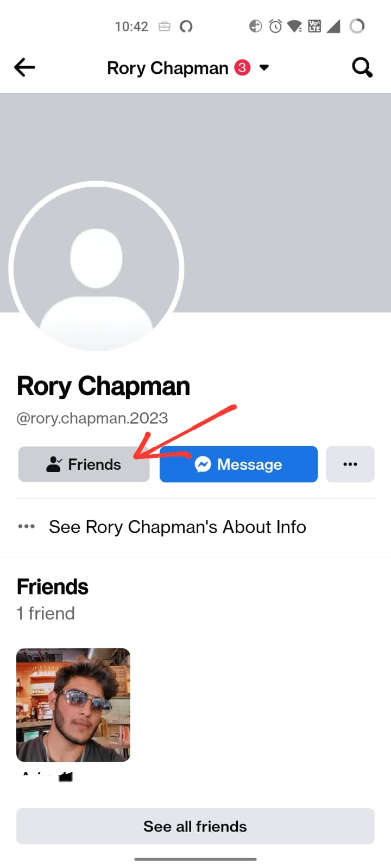Open the @rory.chapman.2023 username link
The height and width of the screenshot is (868, 391).
(92, 418)
